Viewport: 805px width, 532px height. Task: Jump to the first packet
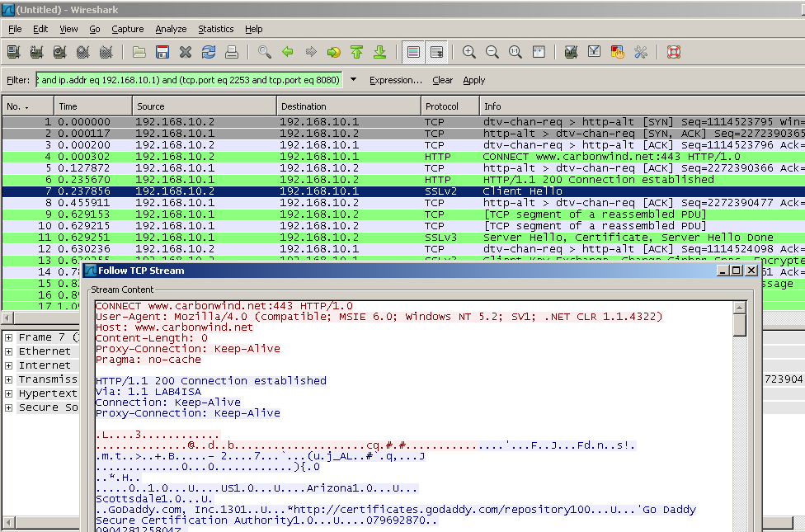coord(357,52)
